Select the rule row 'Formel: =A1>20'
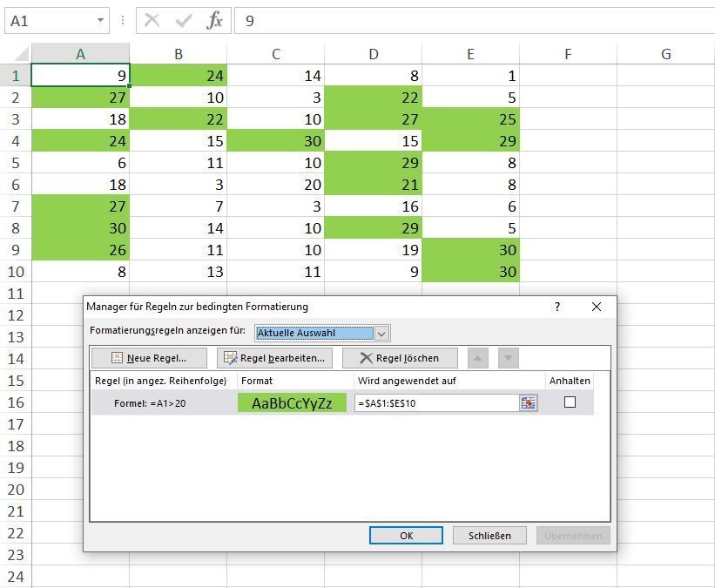Image resolution: width=715 pixels, height=588 pixels. [x=342, y=402]
